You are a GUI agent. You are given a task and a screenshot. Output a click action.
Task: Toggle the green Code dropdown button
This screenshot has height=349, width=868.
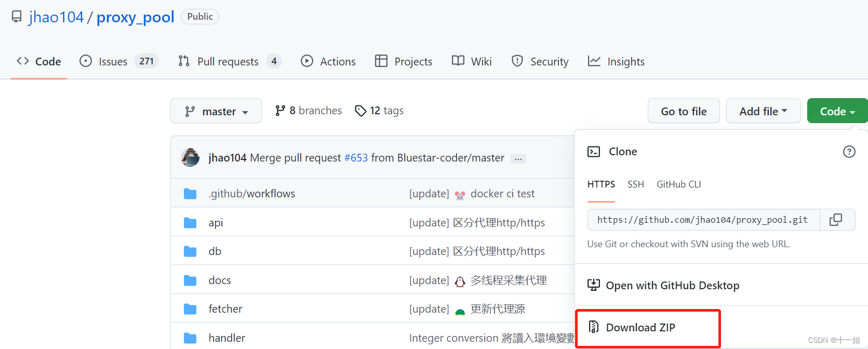(837, 111)
